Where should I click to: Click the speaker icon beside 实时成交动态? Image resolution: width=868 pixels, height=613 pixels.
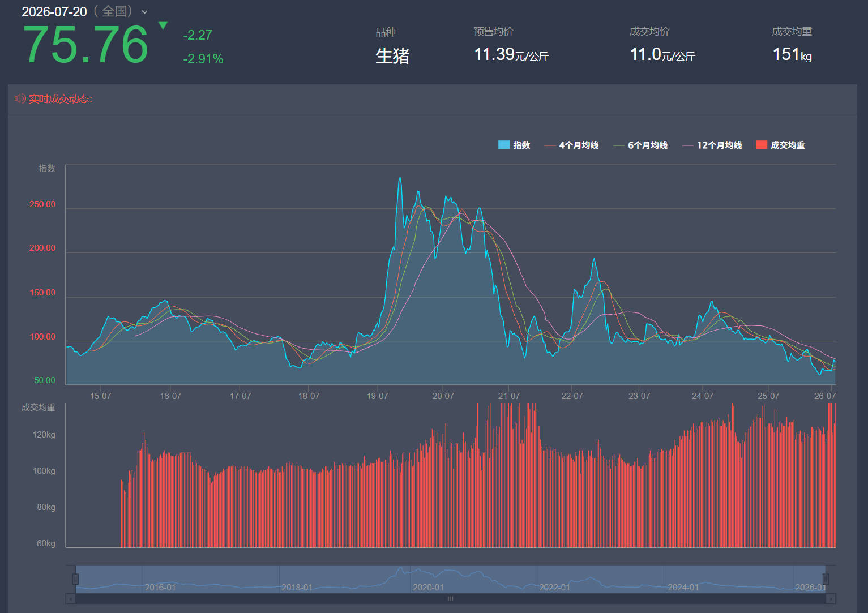(x=20, y=98)
